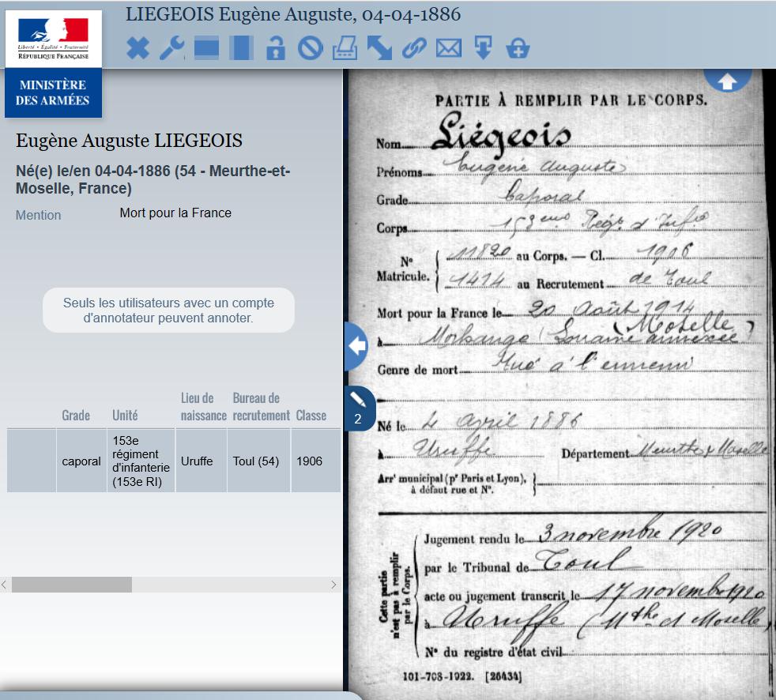This screenshot has width=776, height=700.
Task: Click the page title 'LIEGEOIS Eugène Auguste, 04-04-1886'
Action: (293, 14)
